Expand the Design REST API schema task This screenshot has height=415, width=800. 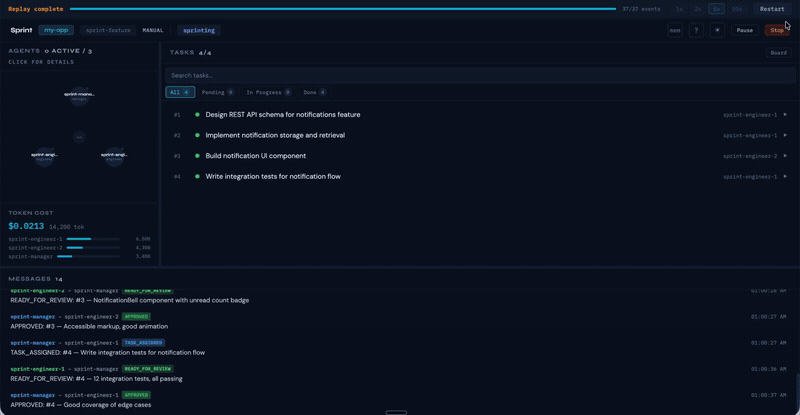tap(785, 115)
